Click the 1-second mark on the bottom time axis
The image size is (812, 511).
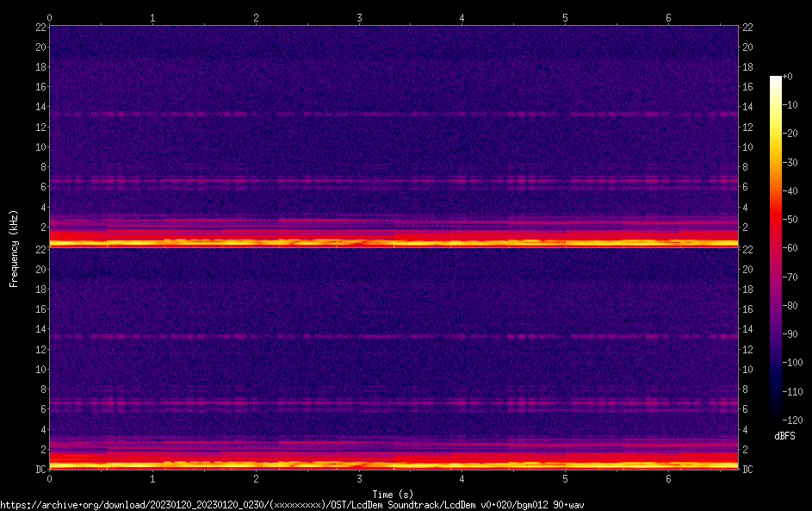[x=153, y=478]
